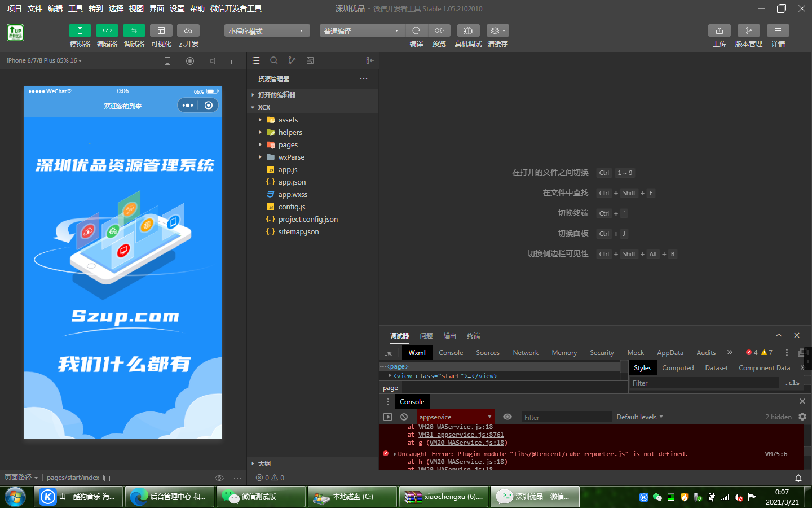This screenshot has height=508, width=812.
Task: Open the Default levels dropdown
Action: pyautogui.click(x=639, y=417)
